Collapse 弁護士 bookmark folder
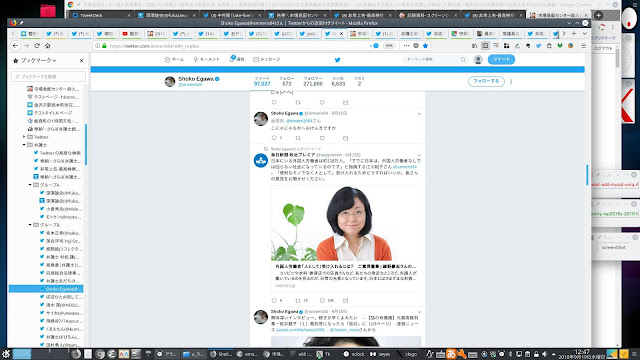The width and height of the screenshot is (640, 360). click(x=24, y=145)
